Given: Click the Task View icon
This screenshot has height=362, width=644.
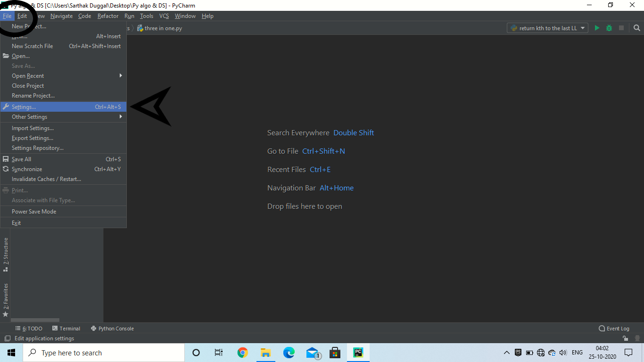Looking at the screenshot, I should (219, 353).
